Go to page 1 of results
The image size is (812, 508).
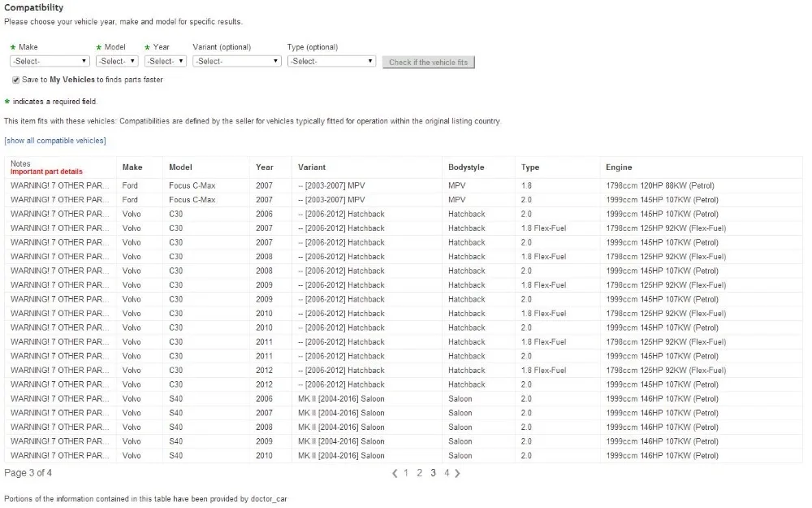point(406,473)
